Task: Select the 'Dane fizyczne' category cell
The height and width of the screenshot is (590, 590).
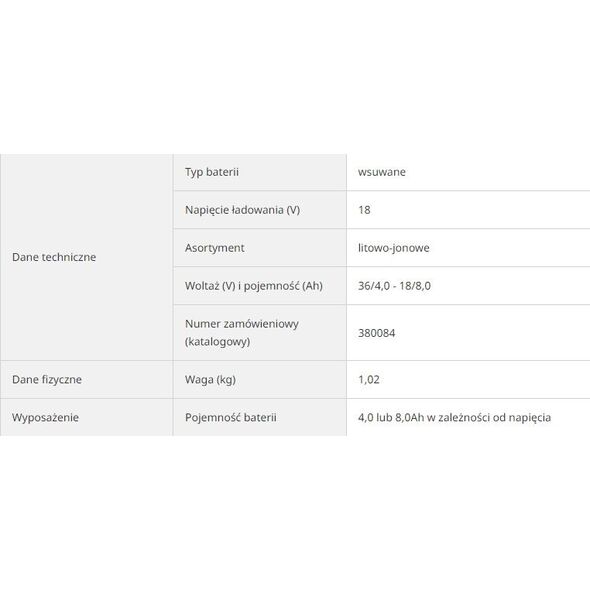Action: [87, 379]
